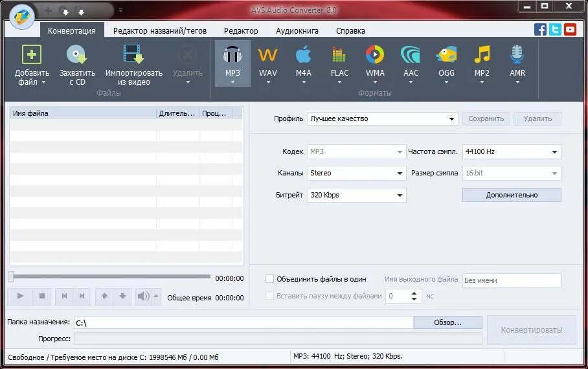Open the Twitter link icon
Image resolution: width=588 pixels, height=369 pixels.
[555, 29]
